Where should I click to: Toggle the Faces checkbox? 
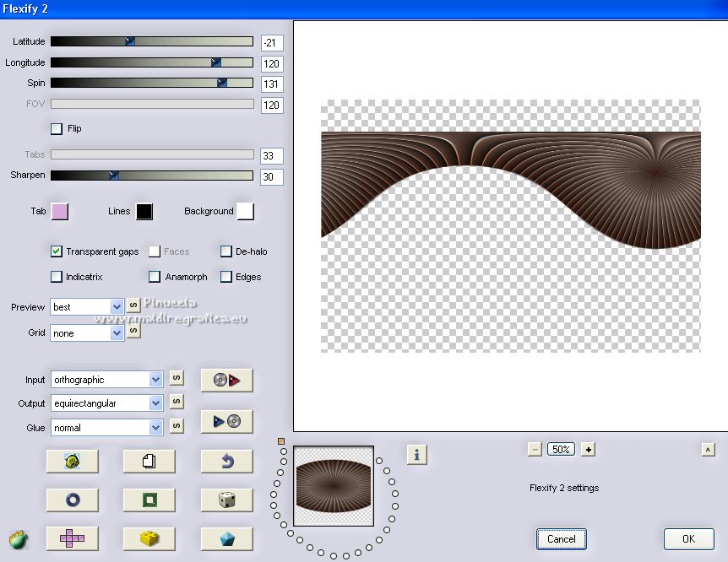click(x=155, y=251)
